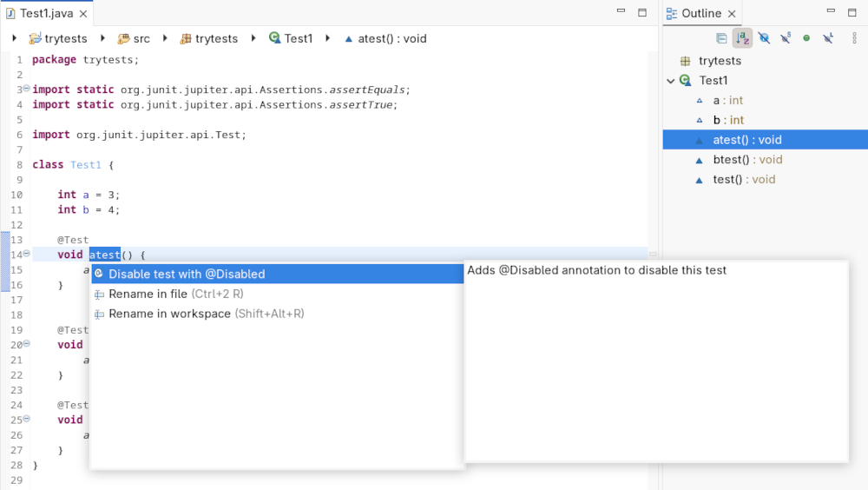Screen dimensions: 868x490
Task: Collapse the imports fold at line 3
Action: click(26, 89)
